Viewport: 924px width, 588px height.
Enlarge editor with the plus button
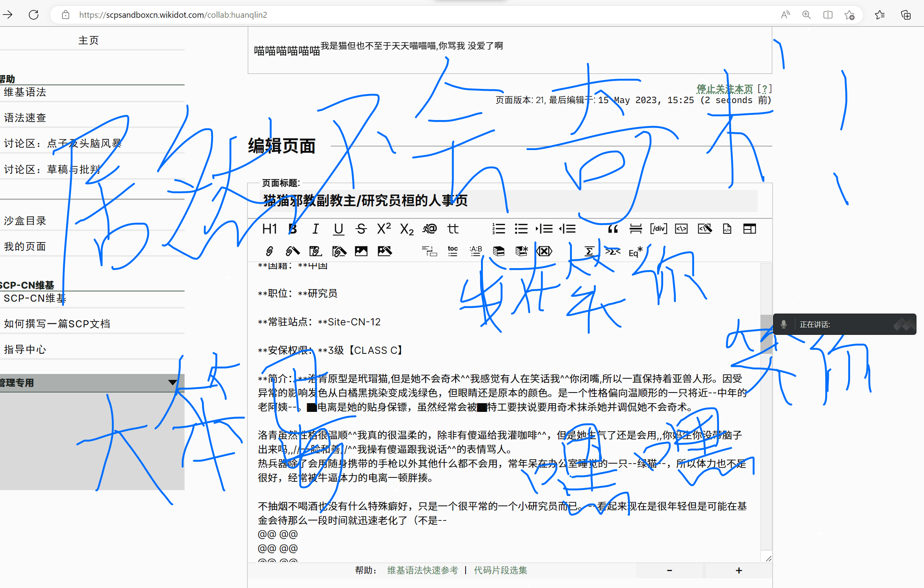739,570
